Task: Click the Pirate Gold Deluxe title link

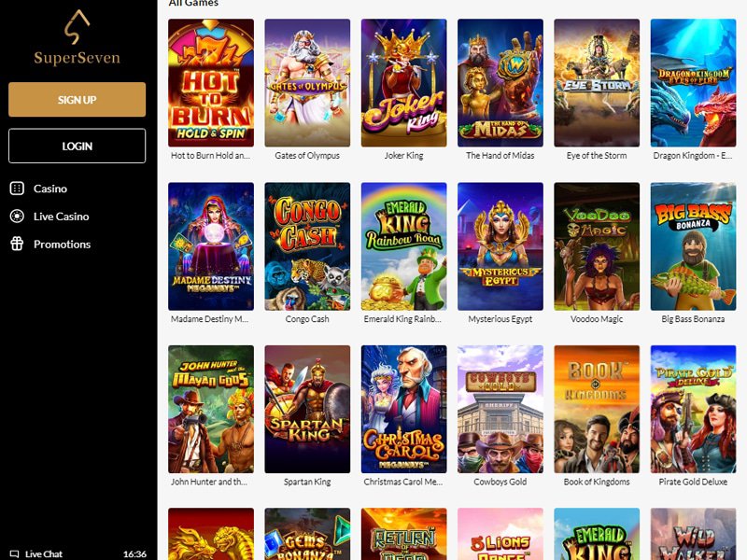Action: (x=693, y=482)
